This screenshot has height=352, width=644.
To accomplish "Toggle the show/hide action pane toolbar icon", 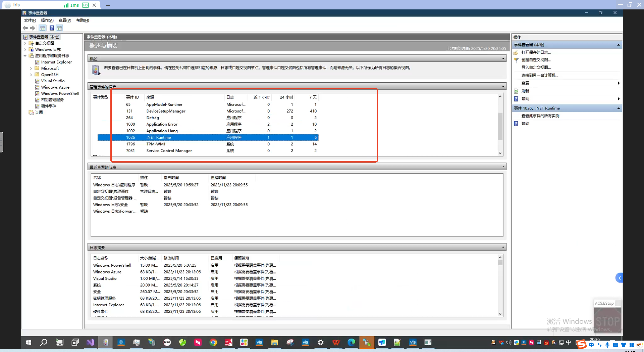I will (59, 28).
